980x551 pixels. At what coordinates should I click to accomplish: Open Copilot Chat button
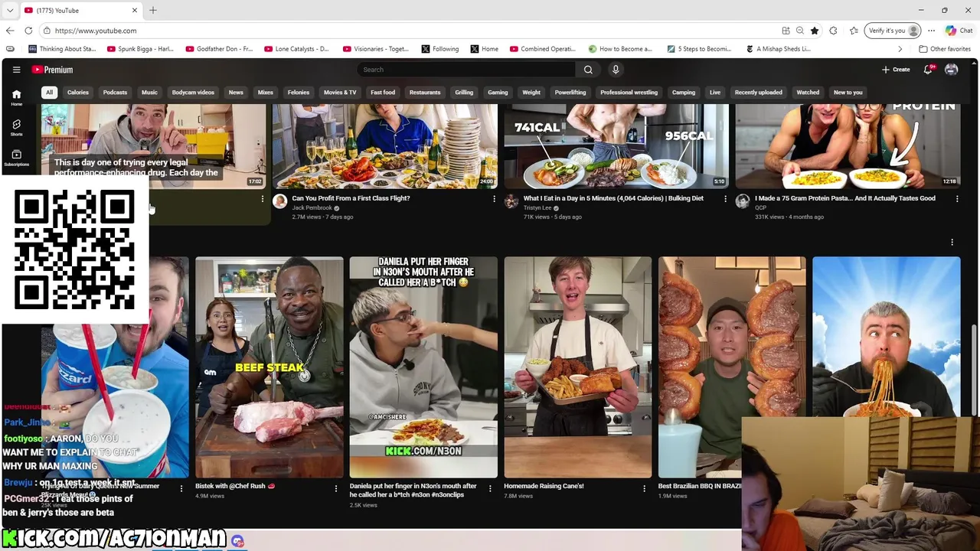[x=959, y=31]
